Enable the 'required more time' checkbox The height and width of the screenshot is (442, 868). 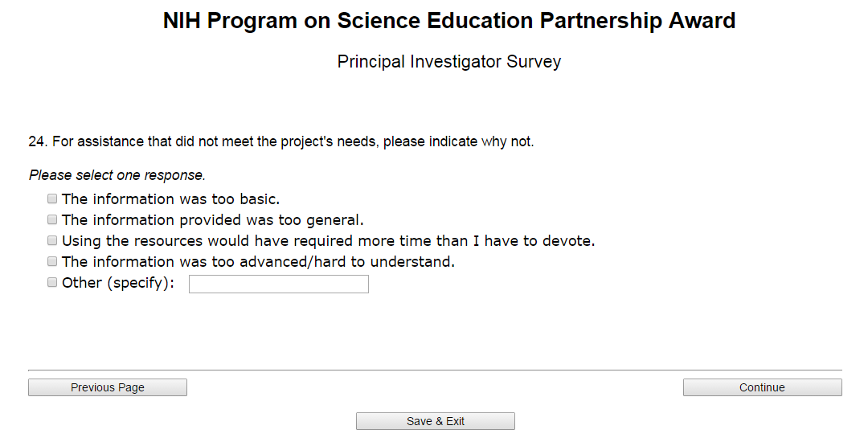tap(52, 240)
